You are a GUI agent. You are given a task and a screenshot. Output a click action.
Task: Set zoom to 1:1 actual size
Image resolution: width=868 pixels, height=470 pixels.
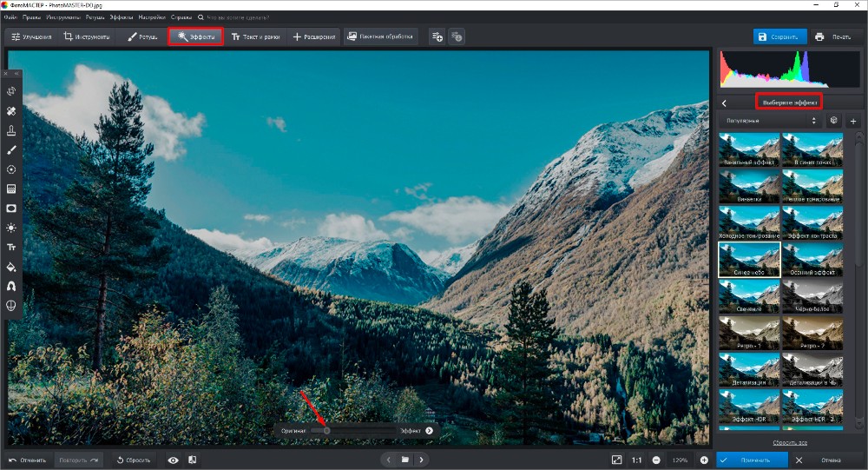coord(636,460)
